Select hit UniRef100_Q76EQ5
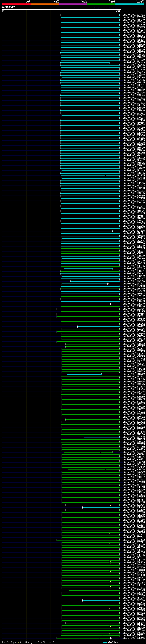This screenshot has width=146, height=644. pos(134,42)
